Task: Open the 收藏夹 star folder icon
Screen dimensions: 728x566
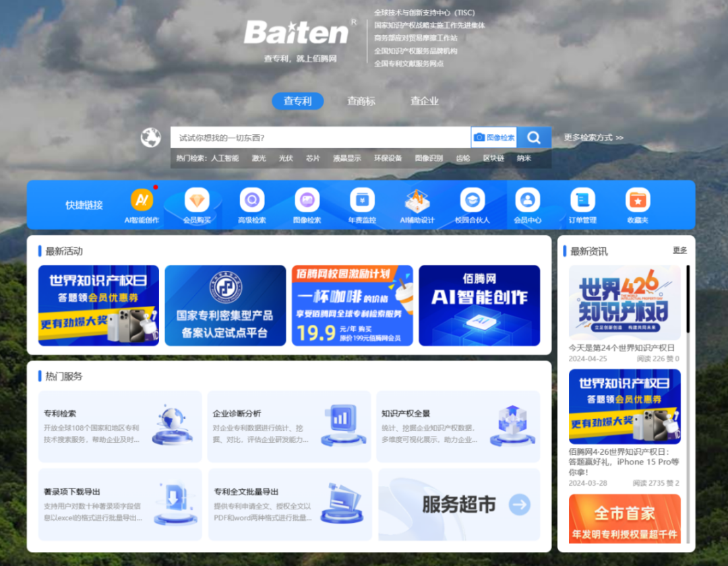Action: pyautogui.click(x=638, y=200)
